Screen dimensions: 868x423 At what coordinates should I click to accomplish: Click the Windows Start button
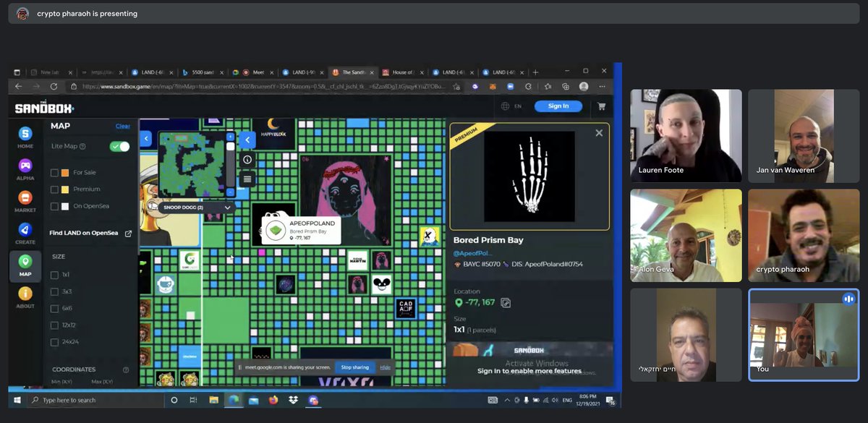17,400
